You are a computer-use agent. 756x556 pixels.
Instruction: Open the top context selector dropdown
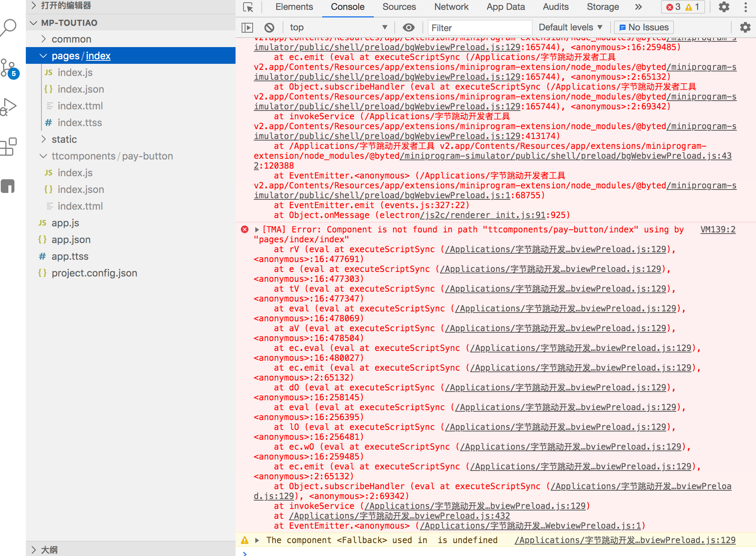tap(339, 27)
